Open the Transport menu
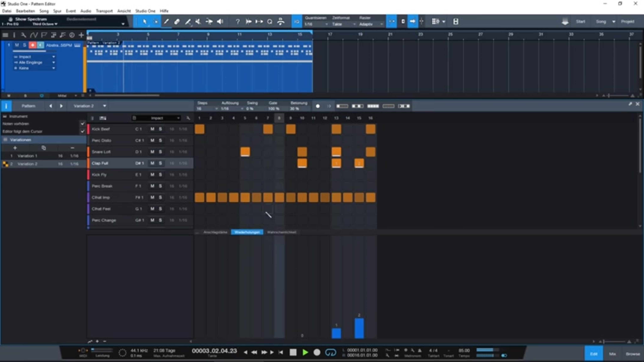Screen dimensions: 644x362 tap(104, 11)
